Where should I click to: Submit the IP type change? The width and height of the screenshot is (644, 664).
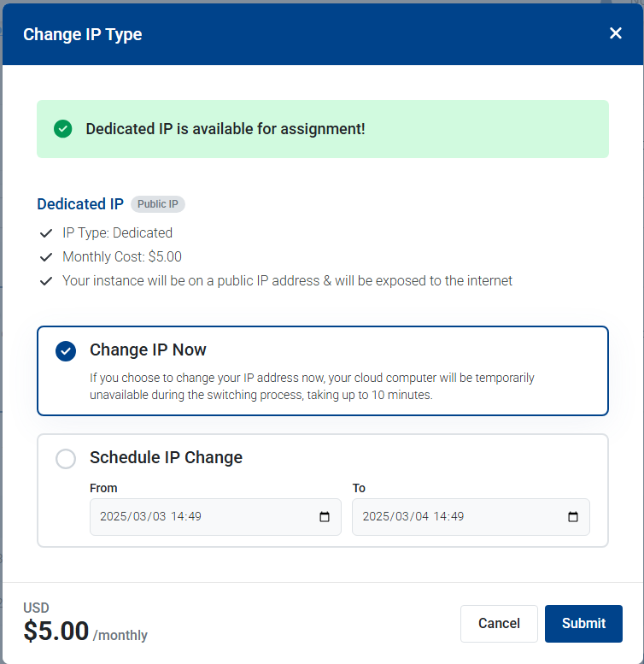(583, 624)
